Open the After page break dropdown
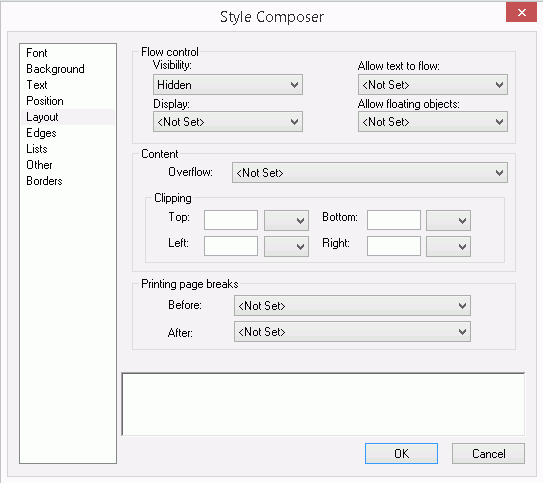Screen dimensions: 543x483 coord(352,332)
